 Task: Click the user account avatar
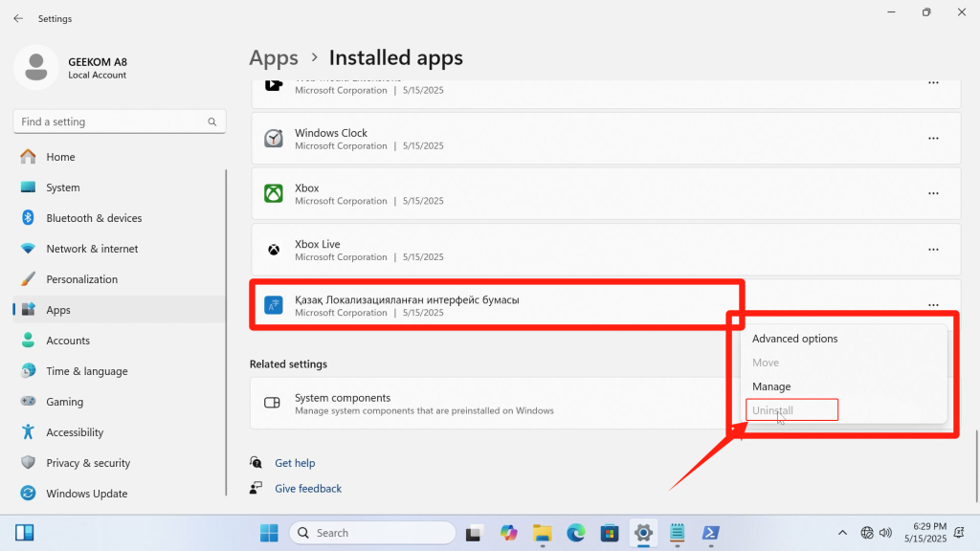point(36,67)
